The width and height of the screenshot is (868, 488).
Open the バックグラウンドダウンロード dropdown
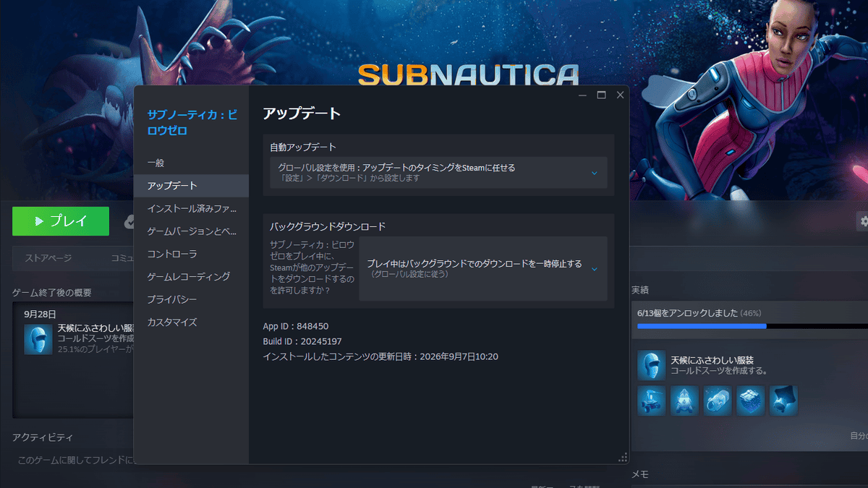click(483, 269)
